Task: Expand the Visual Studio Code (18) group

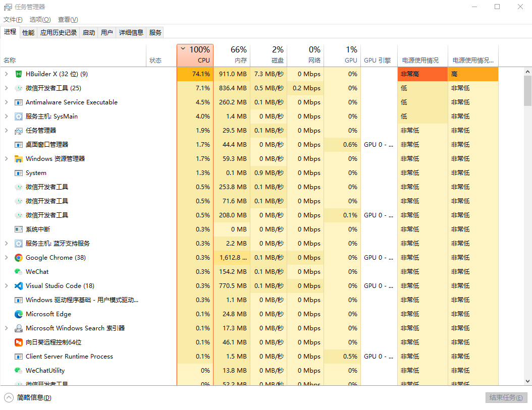Action: (6, 286)
